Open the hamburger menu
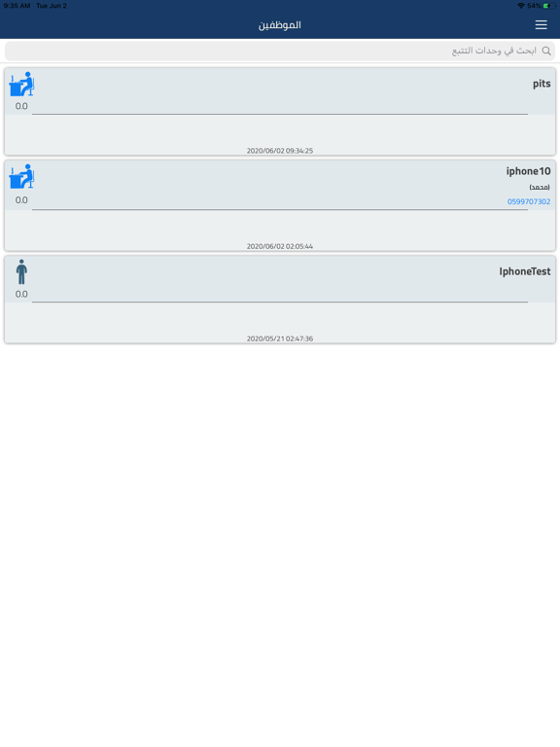 click(541, 24)
